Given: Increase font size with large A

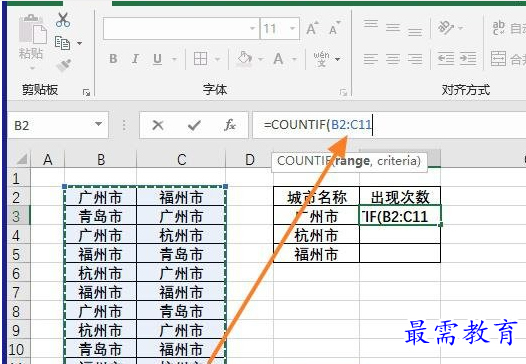Looking at the screenshot, I should coord(312,28).
